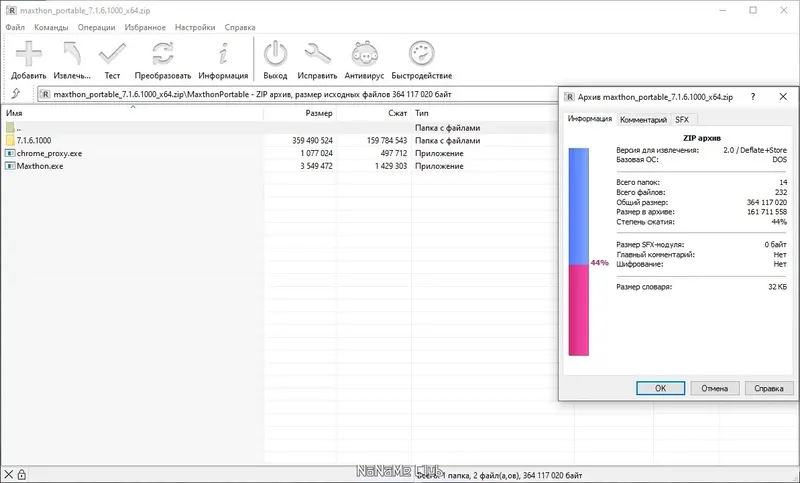
Task: Click the help question mark in archive dialog
Action: (753, 97)
